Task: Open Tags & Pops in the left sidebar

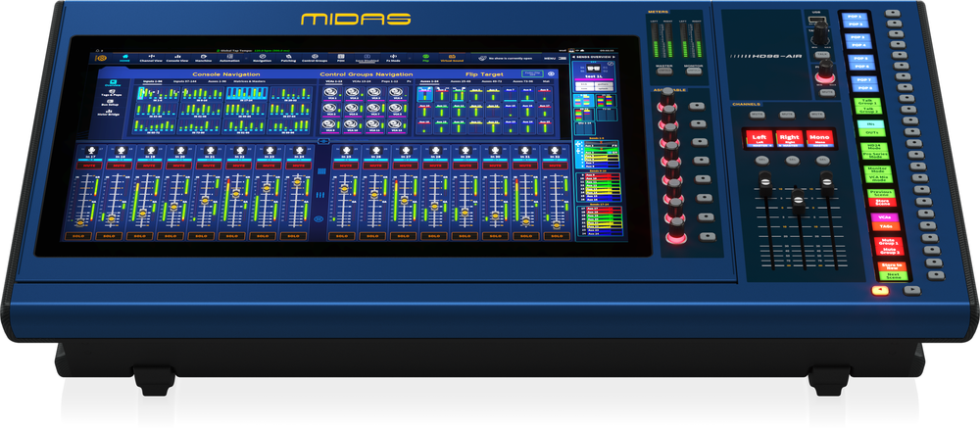Action: pyautogui.click(x=113, y=94)
